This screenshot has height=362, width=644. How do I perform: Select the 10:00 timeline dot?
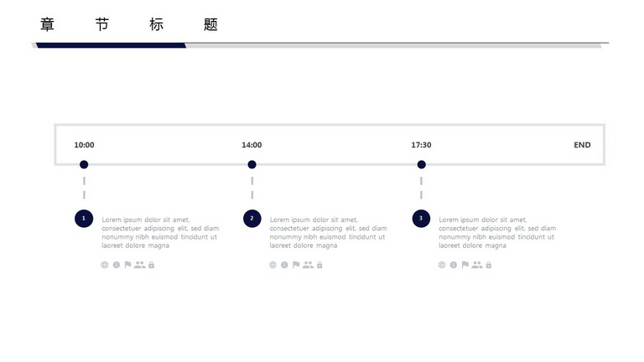click(x=84, y=164)
